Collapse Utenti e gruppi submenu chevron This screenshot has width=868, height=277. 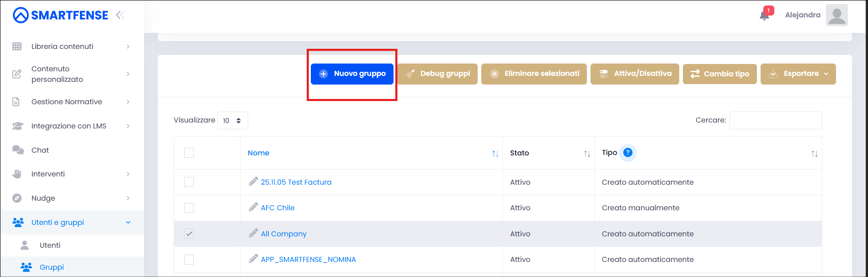[128, 222]
